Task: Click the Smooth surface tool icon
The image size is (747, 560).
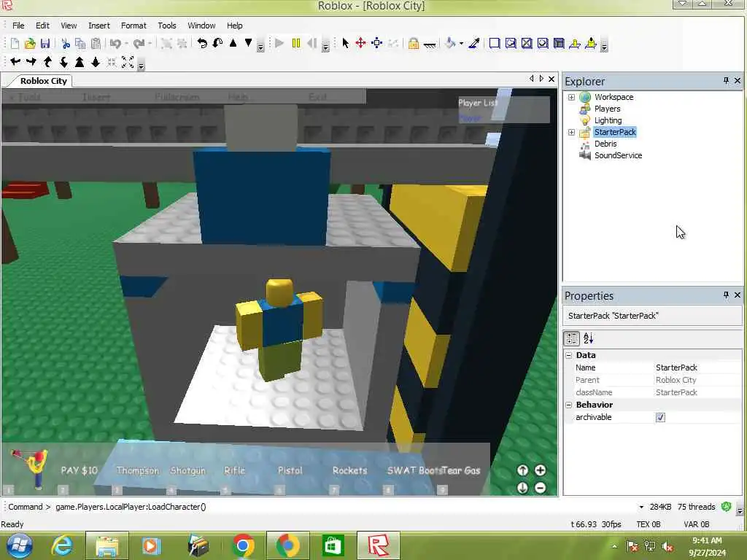Action: tap(495, 43)
